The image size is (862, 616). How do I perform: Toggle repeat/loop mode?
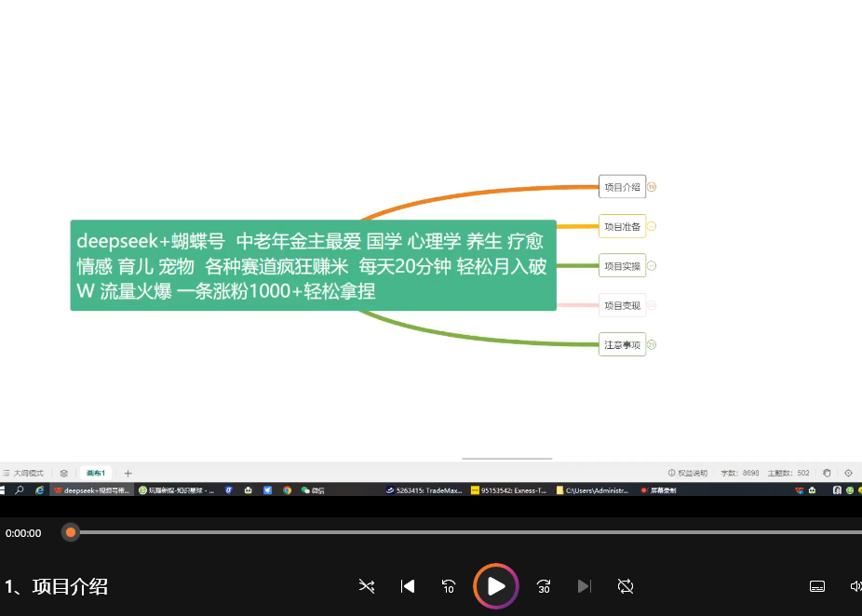pyautogui.click(x=626, y=586)
